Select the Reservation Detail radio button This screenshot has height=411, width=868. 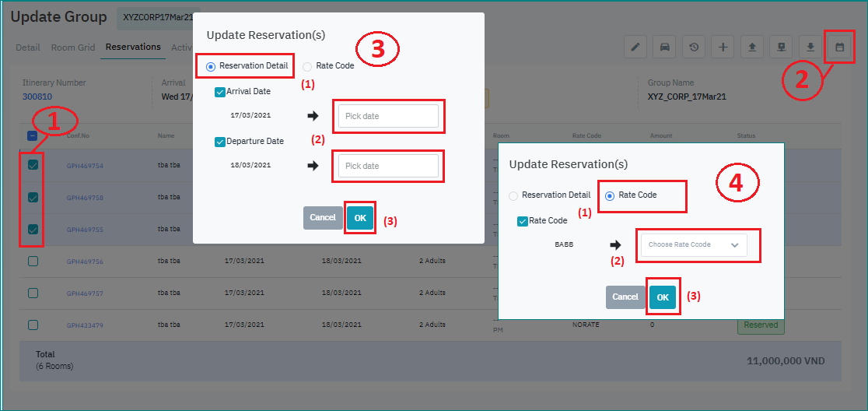211,66
